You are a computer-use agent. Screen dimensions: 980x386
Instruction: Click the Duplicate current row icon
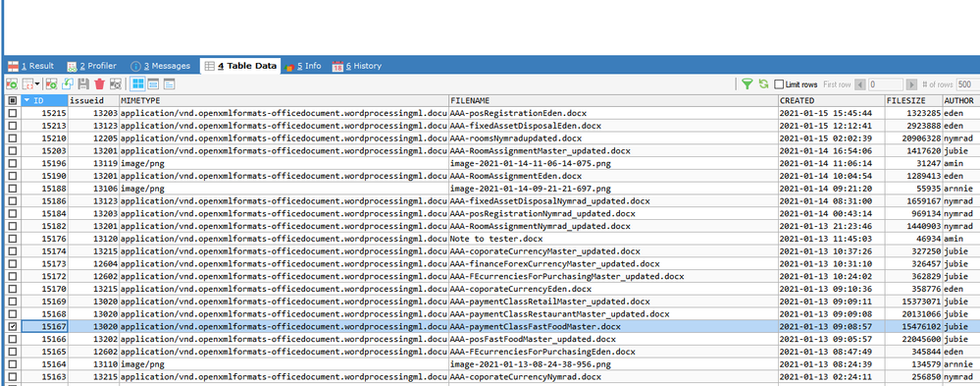click(x=68, y=83)
